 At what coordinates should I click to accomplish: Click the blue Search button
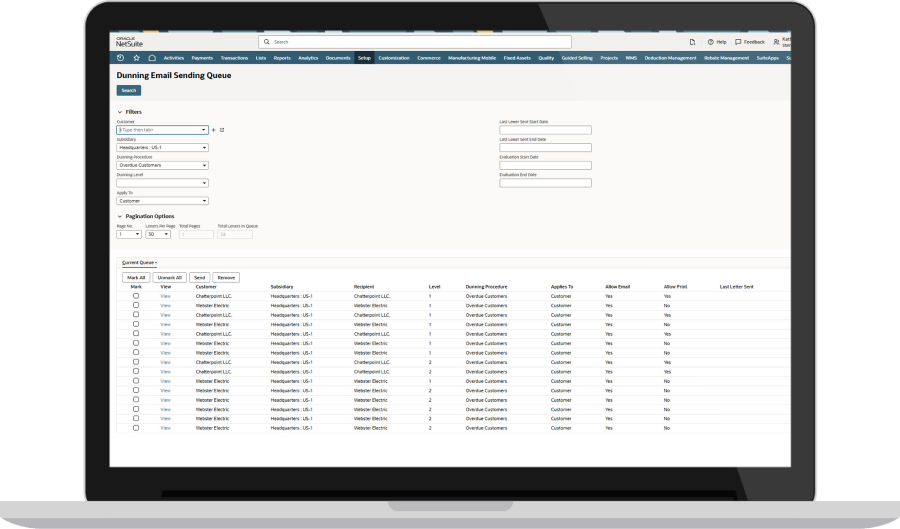point(129,90)
